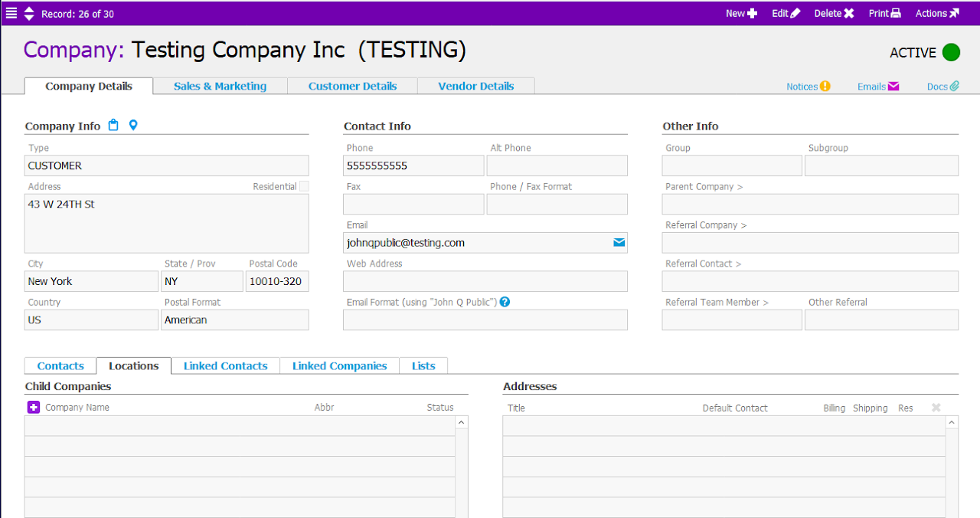Click the map pin location icon
The width and height of the screenshot is (980, 518).
coord(133,126)
